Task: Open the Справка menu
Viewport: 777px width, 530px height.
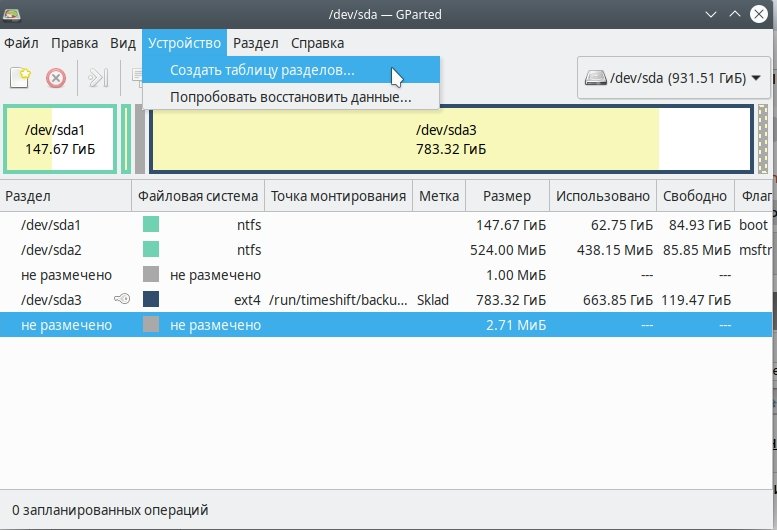Action: 318,43
